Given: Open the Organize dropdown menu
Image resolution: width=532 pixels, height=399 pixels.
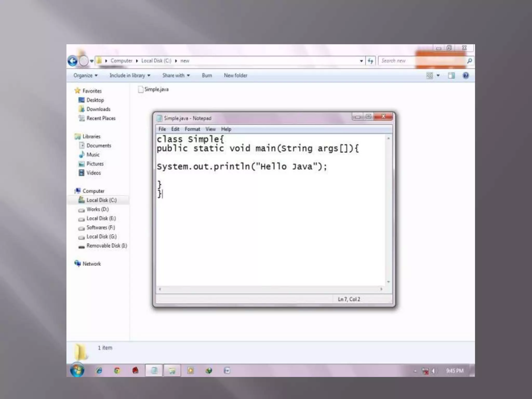Looking at the screenshot, I should pyautogui.click(x=85, y=76).
